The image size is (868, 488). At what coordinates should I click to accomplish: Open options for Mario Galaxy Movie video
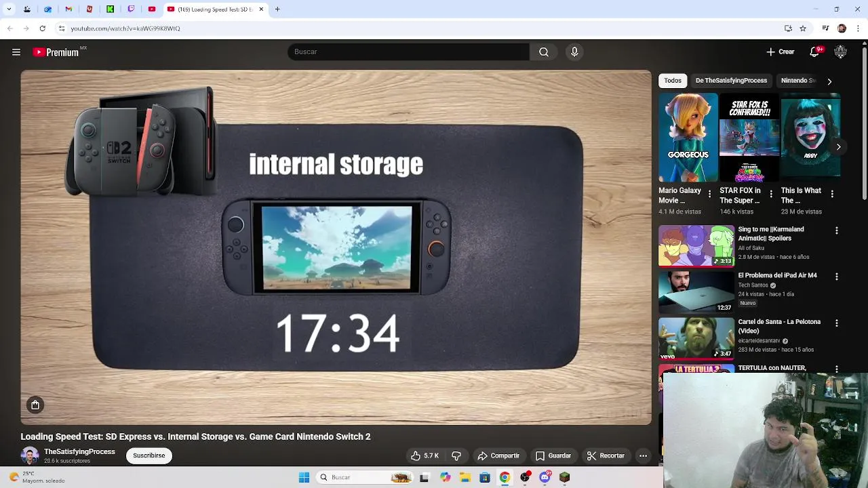[x=709, y=194]
